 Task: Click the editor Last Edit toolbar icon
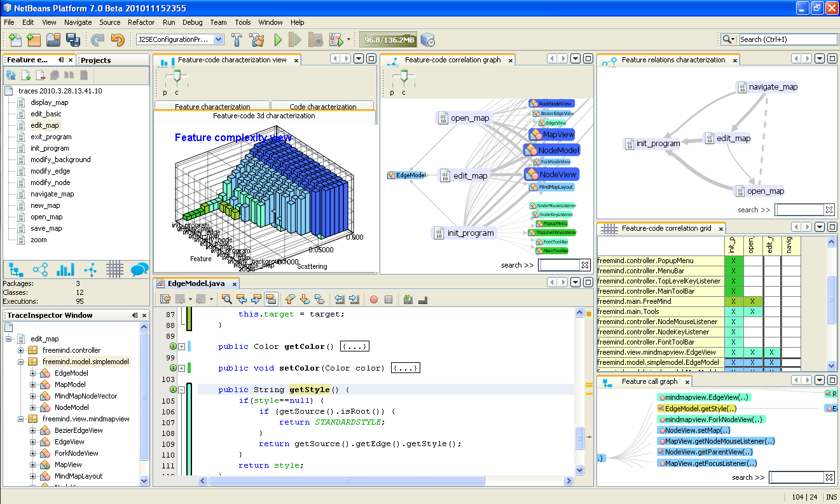coord(165,299)
